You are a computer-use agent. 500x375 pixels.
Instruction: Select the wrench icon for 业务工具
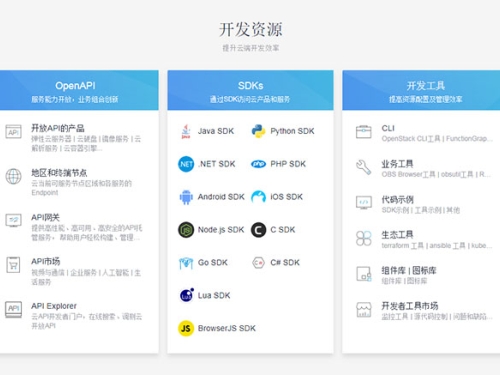364,167
